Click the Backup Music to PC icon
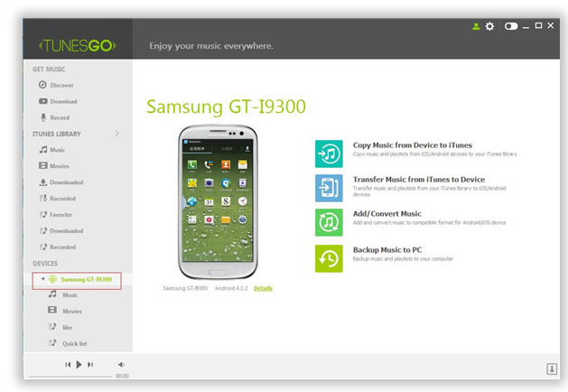 [329, 257]
